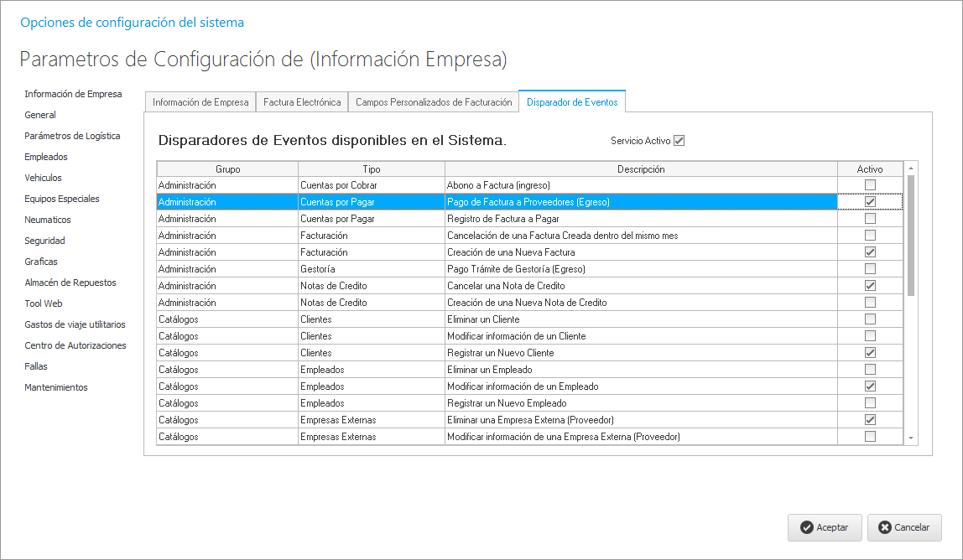Toggle the Servicio Activo checkbox

pos(679,141)
